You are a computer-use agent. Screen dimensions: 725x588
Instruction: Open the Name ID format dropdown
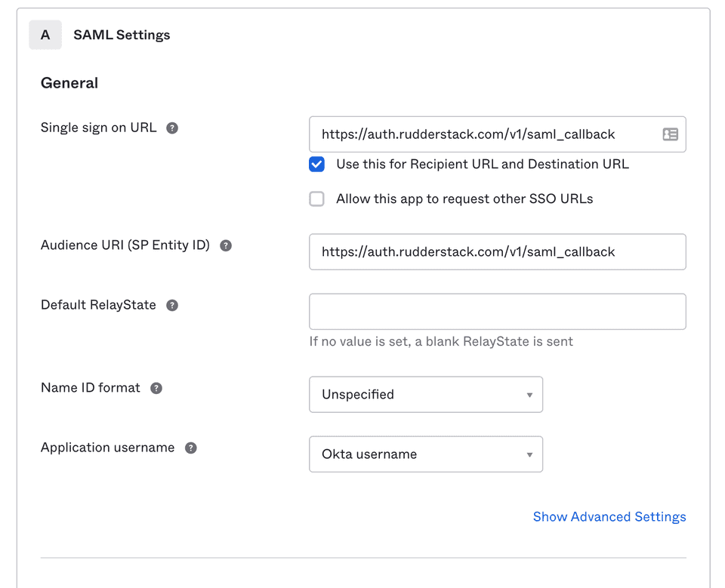tap(426, 395)
